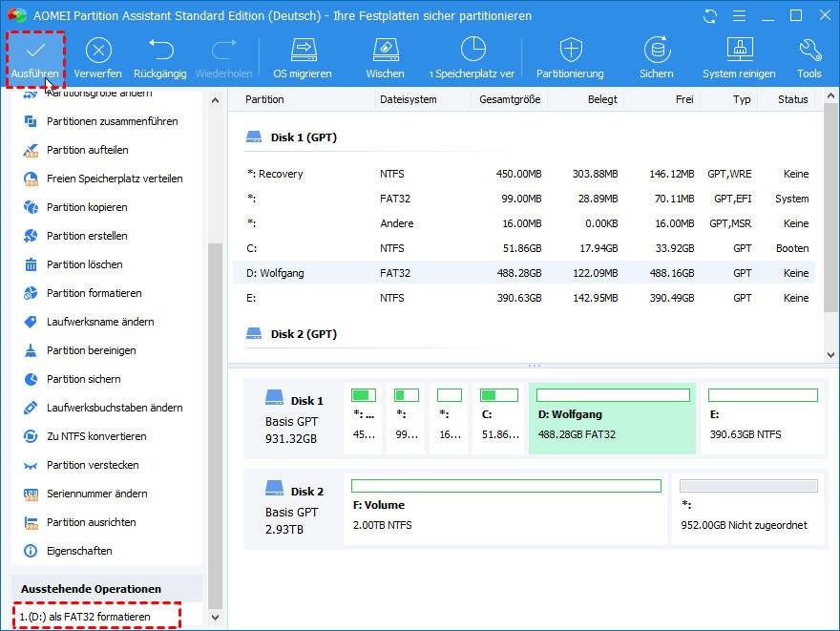This screenshot has height=631, width=840.
Task: Click sidebar scroll up arrow
Action: coord(216,100)
